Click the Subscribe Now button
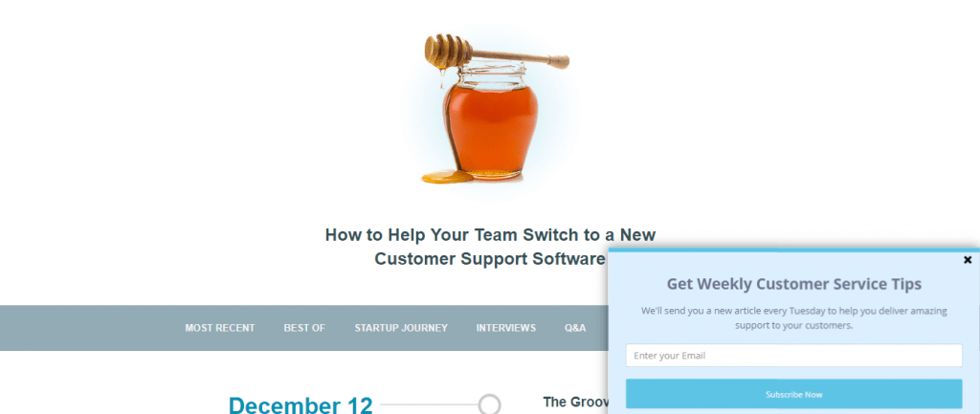The image size is (980, 414). click(x=793, y=394)
